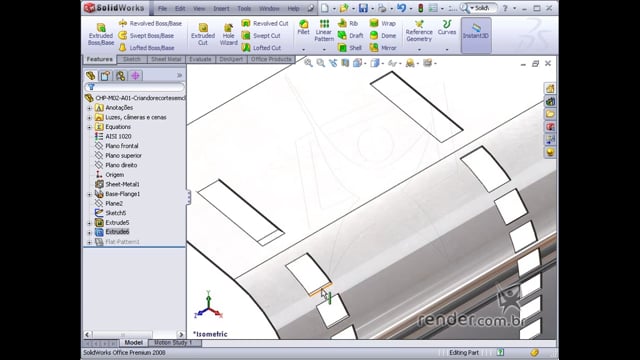This screenshot has width=640, height=360.
Task: Switch to Motion Study 1 tab
Action: [x=173, y=343]
